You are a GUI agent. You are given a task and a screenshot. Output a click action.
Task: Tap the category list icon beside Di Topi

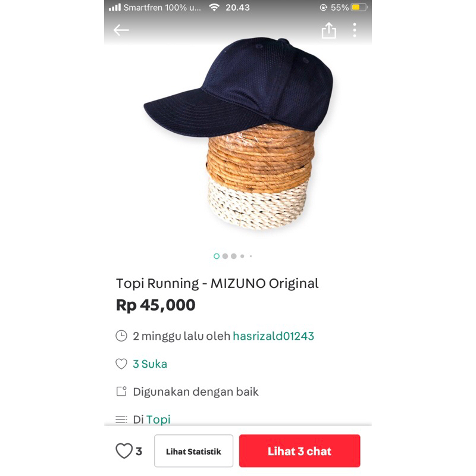click(x=121, y=419)
